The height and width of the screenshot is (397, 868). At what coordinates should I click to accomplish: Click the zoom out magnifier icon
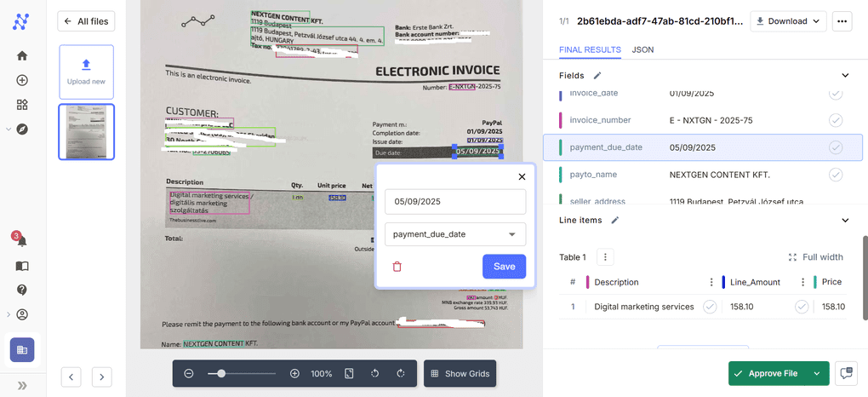click(x=189, y=374)
